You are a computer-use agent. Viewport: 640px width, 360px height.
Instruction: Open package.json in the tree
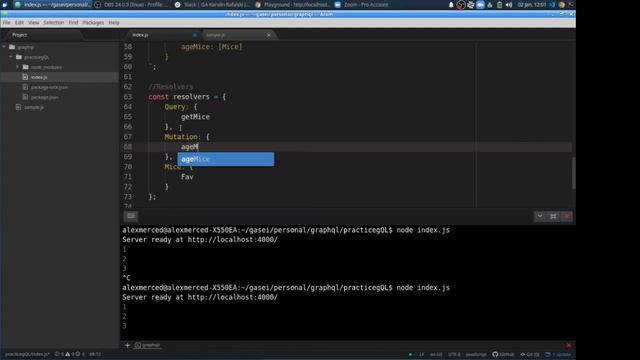[x=44, y=97]
